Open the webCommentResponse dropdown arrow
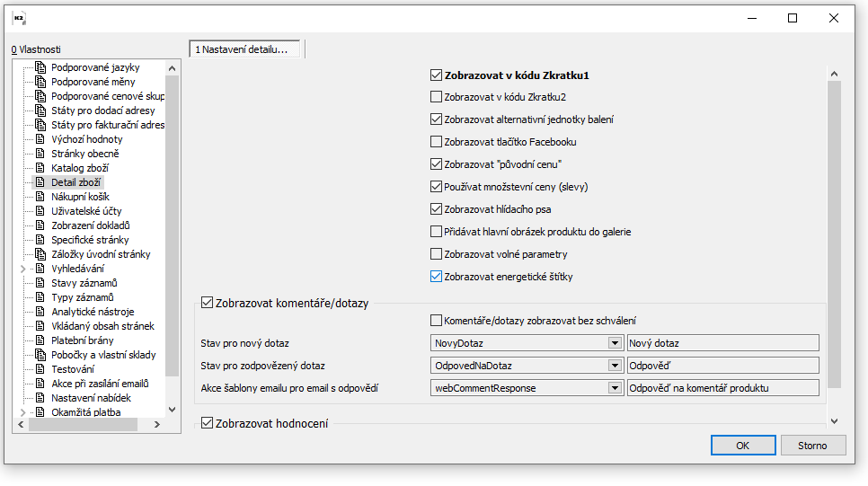Screen dimensions: 868x486 pyautogui.click(x=615, y=388)
